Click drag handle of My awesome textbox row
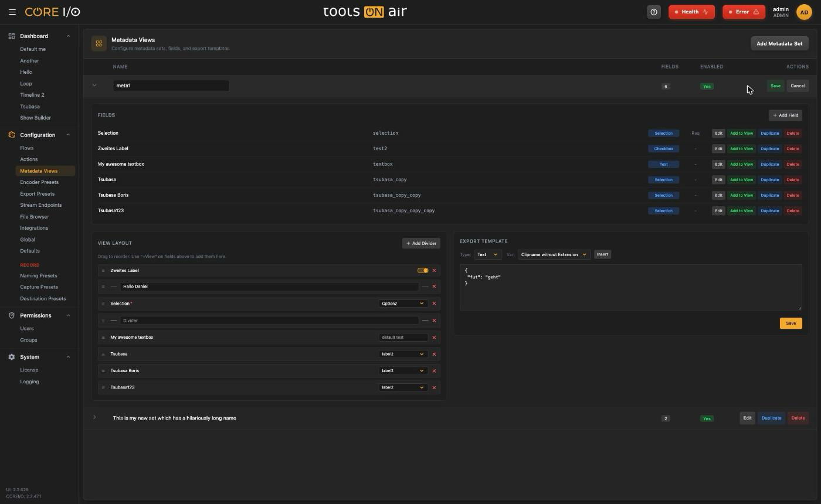 (x=103, y=338)
